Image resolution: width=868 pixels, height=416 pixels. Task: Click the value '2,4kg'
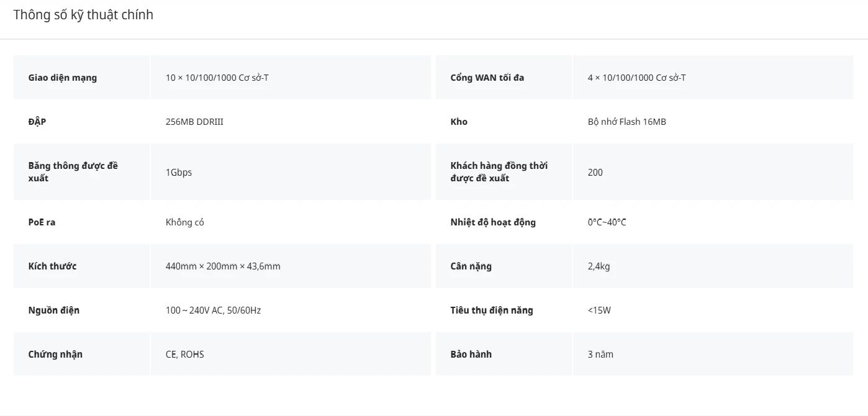599,266
